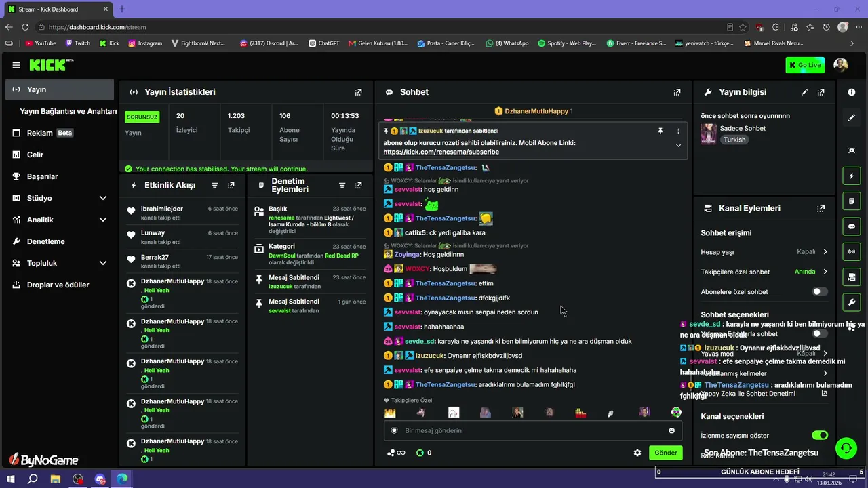Switch to the Stream - Kick Dashboard tab
868x488 pixels.
click(58, 9)
